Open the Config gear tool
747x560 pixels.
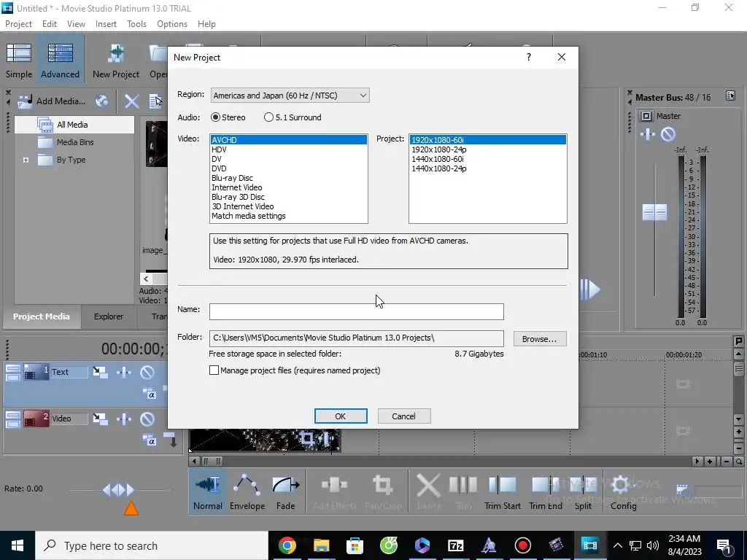click(x=623, y=492)
